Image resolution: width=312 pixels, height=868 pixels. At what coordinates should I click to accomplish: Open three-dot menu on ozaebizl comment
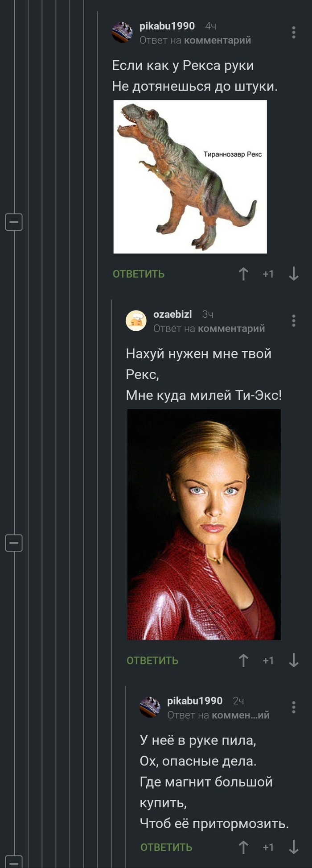tap(293, 320)
